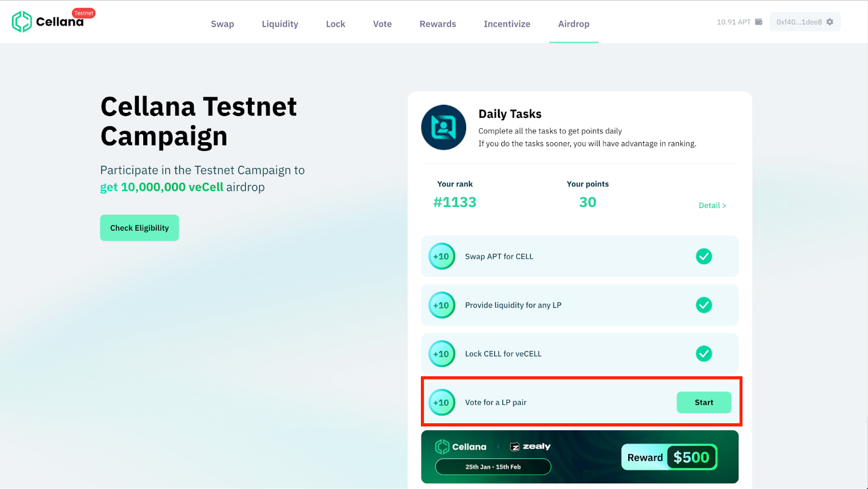The height and width of the screenshot is (489, 868).
Task: Open the Incentivize page
Action: pyautogui.click(x=506, y=24)
